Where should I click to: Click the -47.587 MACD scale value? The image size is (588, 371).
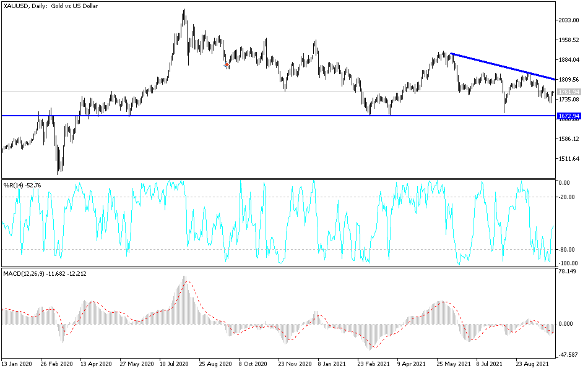click(567, 354)
